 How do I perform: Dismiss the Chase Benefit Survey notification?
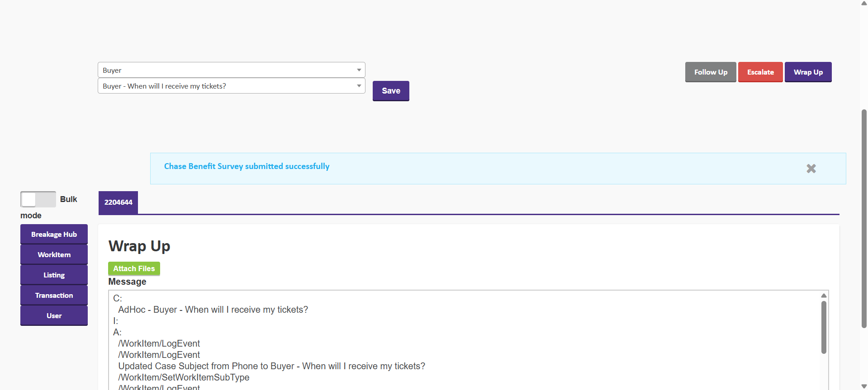[811, 169]
